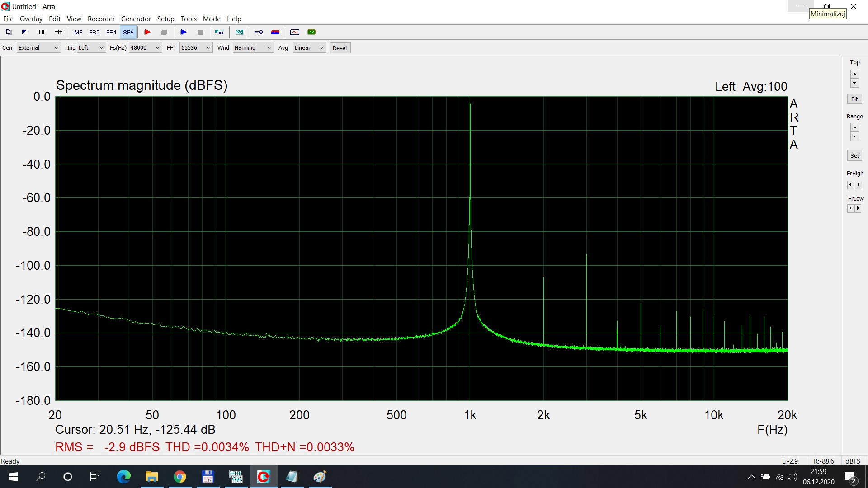Viewport: 868px width, 488px height.
Task: Click the green hatched overlay toolbar icon
Action: tap(240, 32)
